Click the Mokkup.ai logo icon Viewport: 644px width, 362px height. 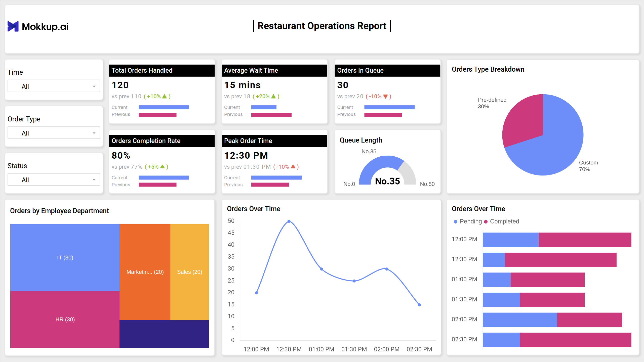[13, 26]
